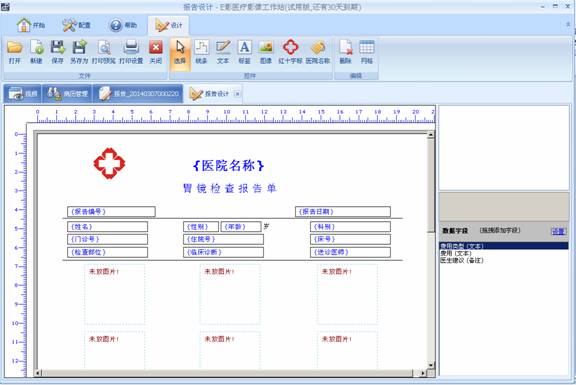This screenshot has height=385, width=576.
Task: Insert the 医院名称 hospital name tag
Action: pos(318,52)
